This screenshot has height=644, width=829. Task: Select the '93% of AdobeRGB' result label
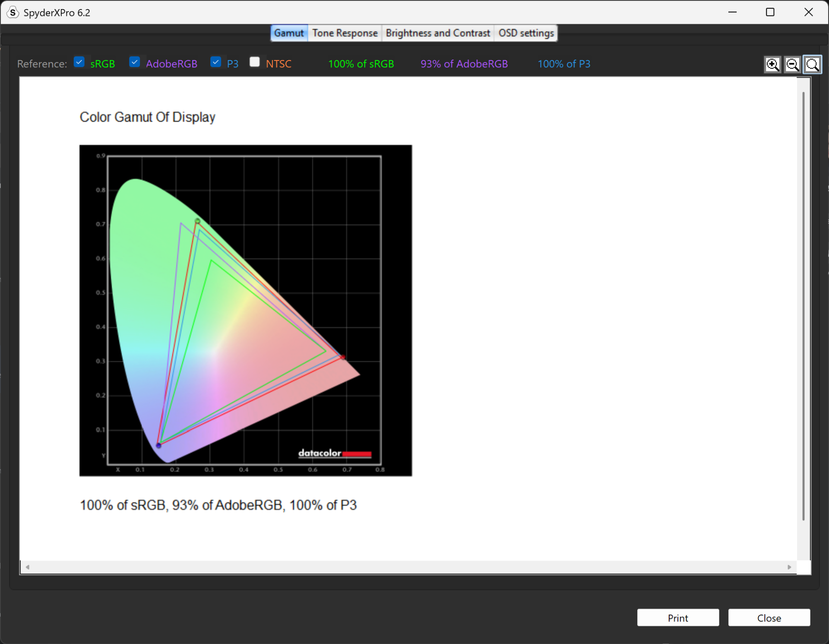[x=464, y=63]
